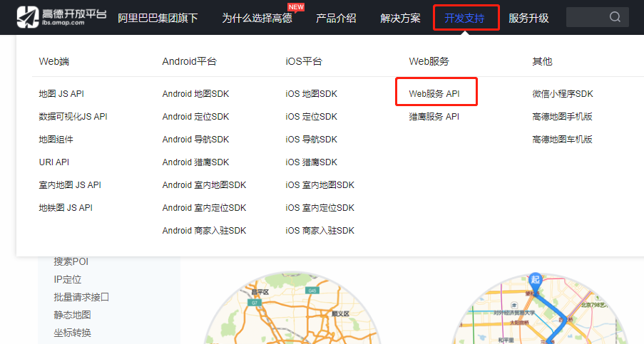Click the orange road-network map thumbnail

[x=292, y=308]
